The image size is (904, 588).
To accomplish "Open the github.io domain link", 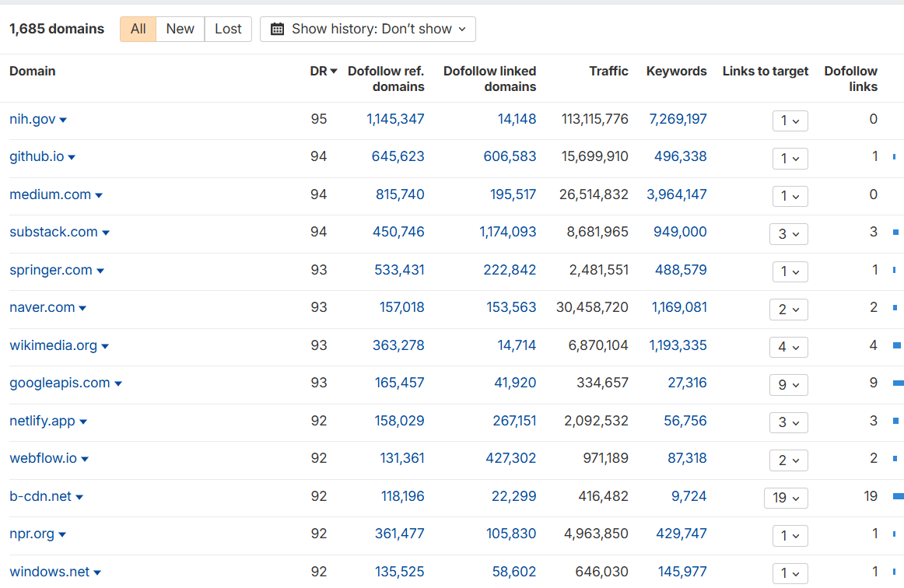I will [x=37, y=157].
